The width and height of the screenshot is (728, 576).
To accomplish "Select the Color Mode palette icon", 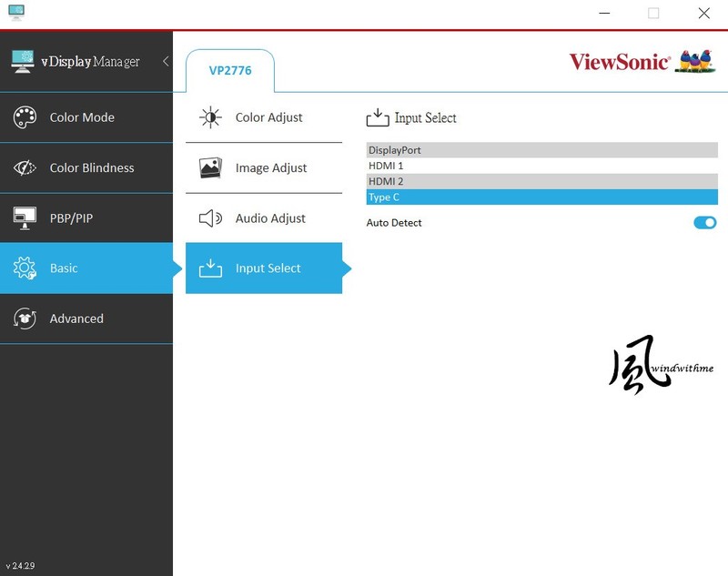I will click(25, 117).
